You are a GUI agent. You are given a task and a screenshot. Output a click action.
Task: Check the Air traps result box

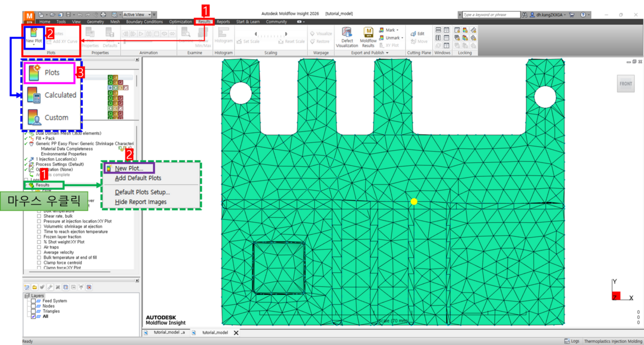(x=39, y=247)
